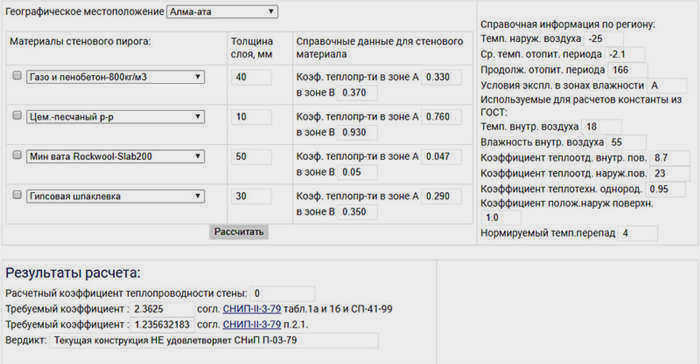
Task: Open the first СНИП-II-3-79 link
Action: click(x=252, y=309)
